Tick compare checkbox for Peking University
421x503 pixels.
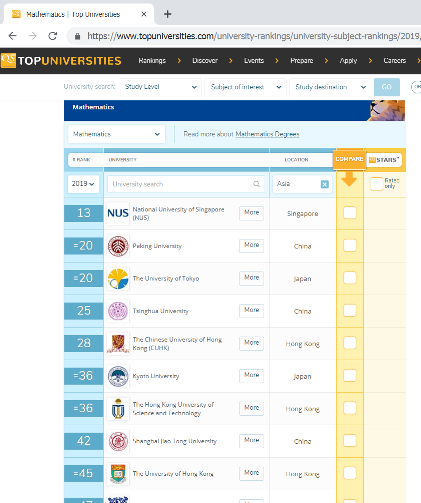[350, 246]
